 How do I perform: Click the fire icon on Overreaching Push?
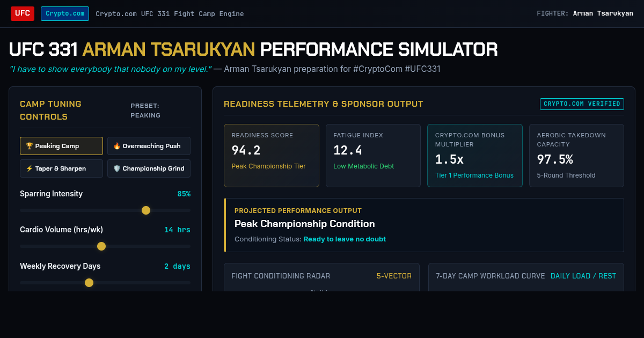pyautogui.click(x=117, y=146)
